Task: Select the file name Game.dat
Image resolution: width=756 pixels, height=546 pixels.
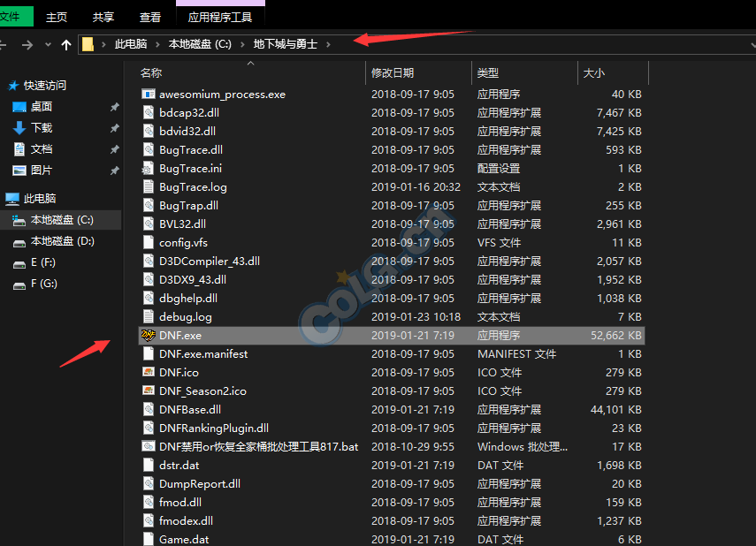Action: tap(184, 539)
